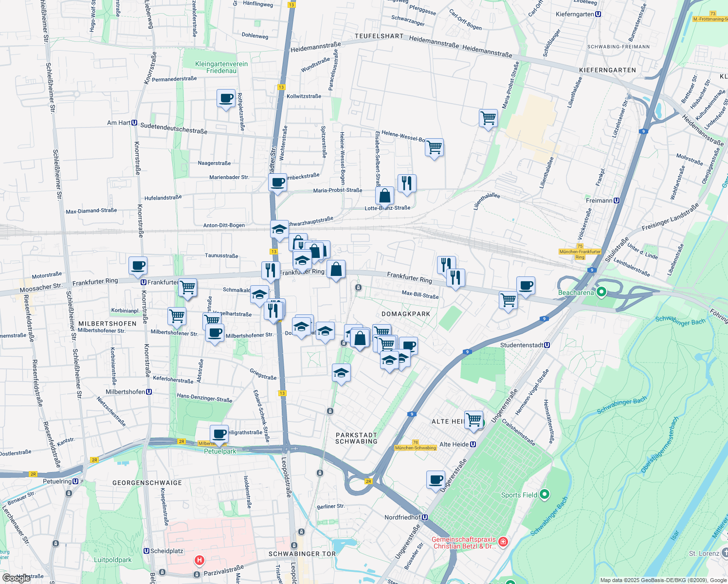The height and width of the screenshot is (584, 728).
Task: Select the shopping cart marker on Lilienthalallee
Action: coord(488,118)
